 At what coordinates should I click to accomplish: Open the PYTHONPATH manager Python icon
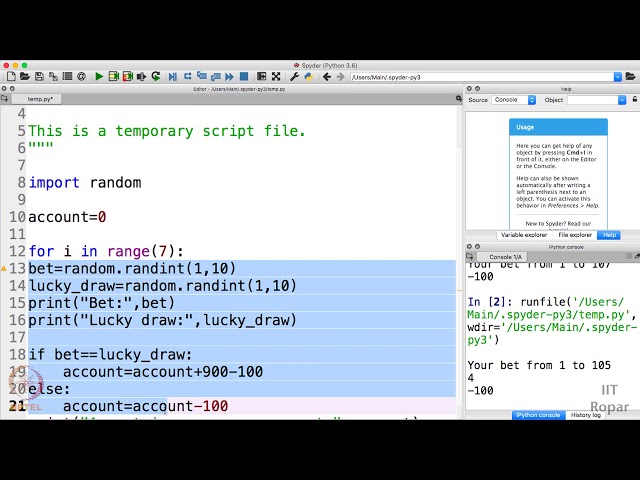(309, 76)
